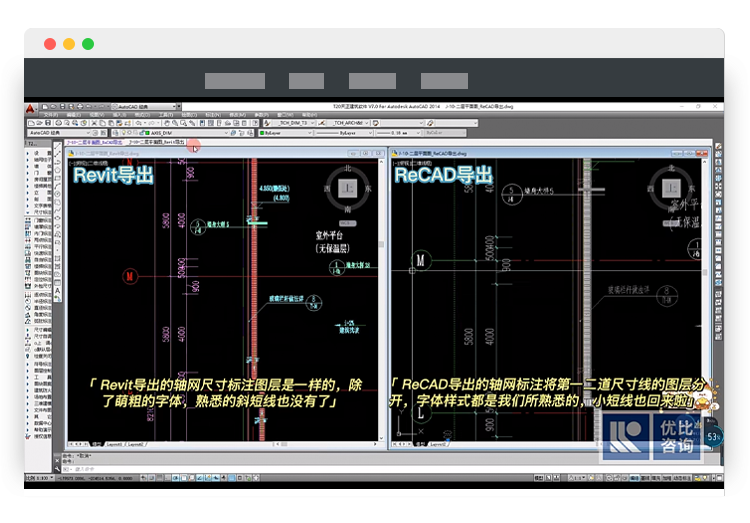Switch to the ReCAD导出 drawing file tab

coord(95,142)
